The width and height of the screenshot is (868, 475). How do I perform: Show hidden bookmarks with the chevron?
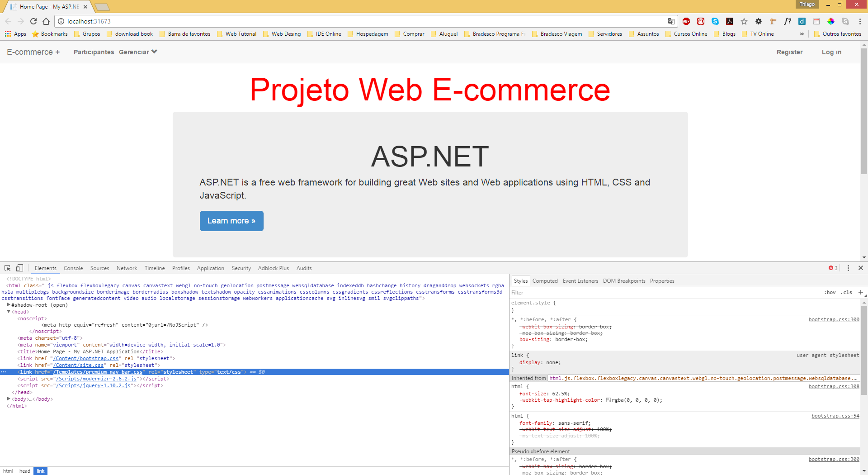802,34
